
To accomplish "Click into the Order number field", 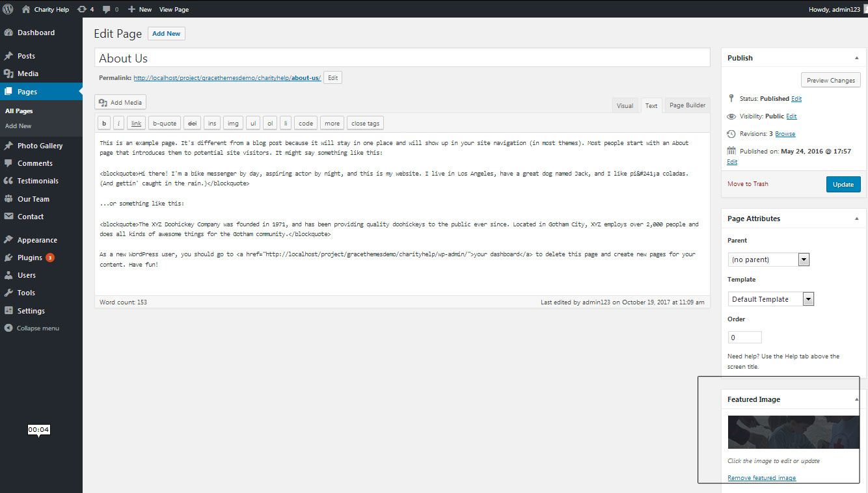I will (x=744, y=338).
